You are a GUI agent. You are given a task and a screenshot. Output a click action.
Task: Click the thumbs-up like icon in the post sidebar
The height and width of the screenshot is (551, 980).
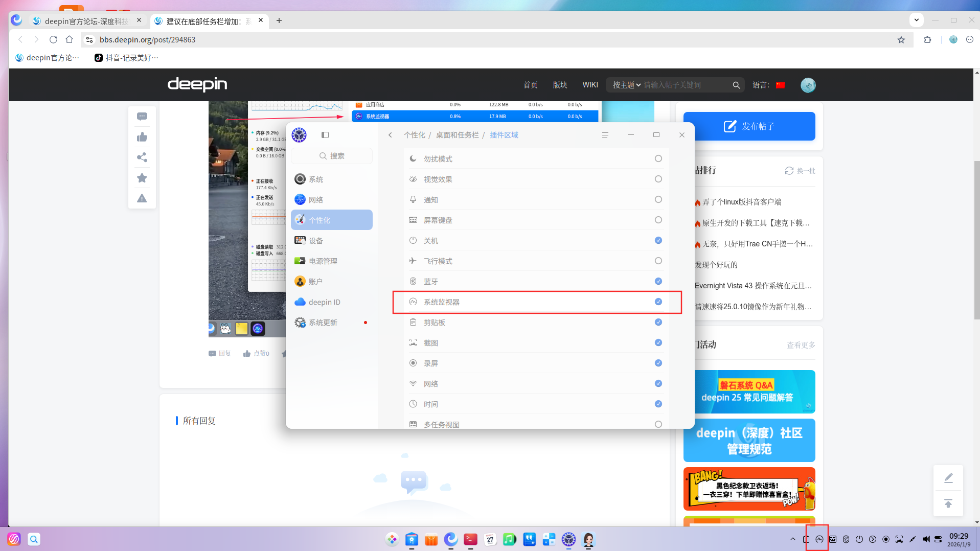[142, 137]
